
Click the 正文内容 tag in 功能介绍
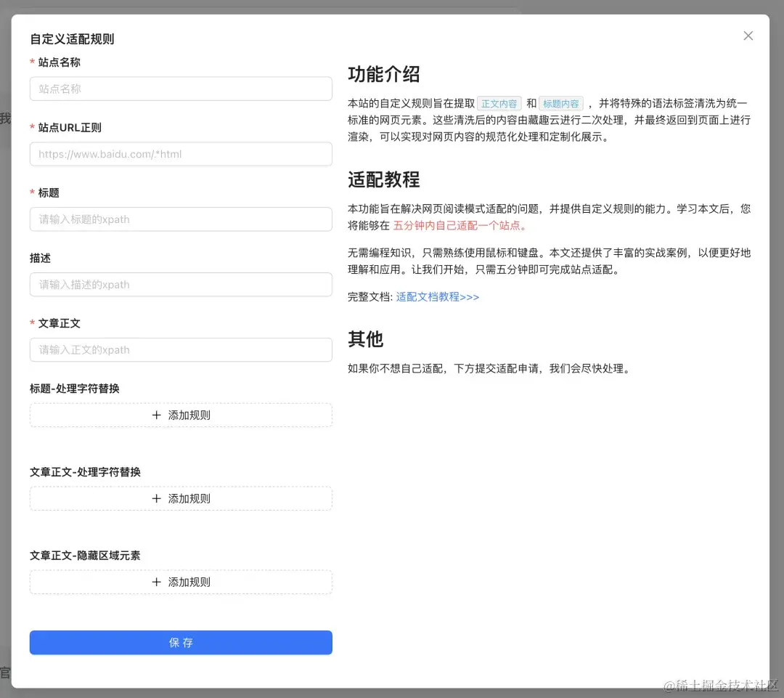[499, 103]
